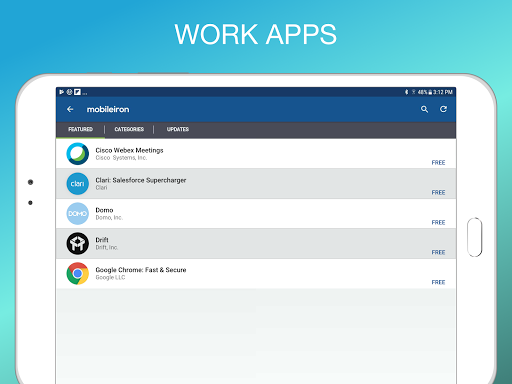Tap FREE next to Domo
Viewport: 512px width, 384px height.
438,223
